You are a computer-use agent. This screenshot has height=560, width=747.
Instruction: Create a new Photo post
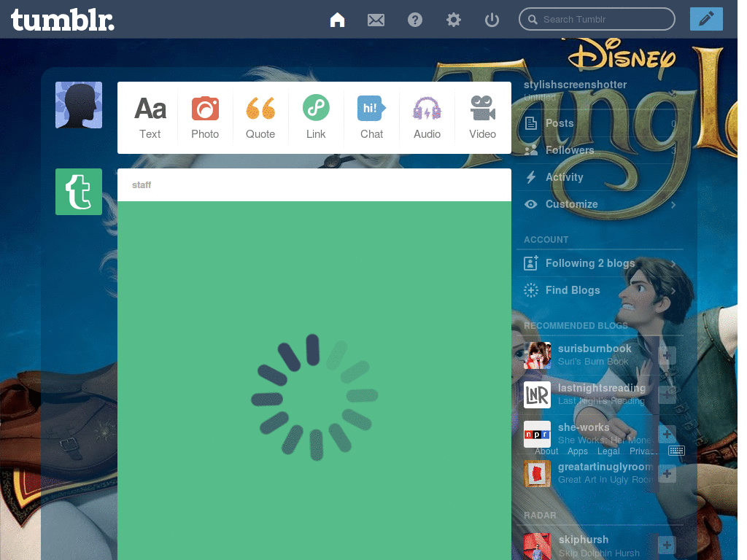[205, 117]
